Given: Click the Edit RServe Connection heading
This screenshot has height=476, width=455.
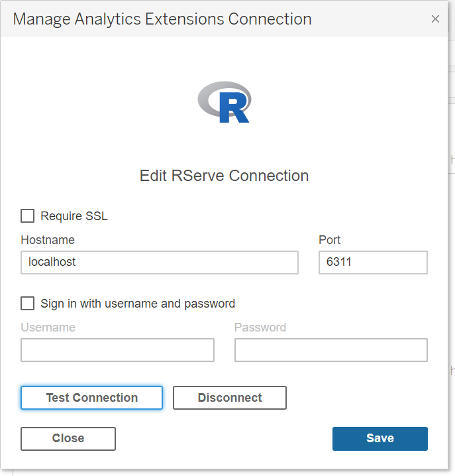Looking at the screenshot, I should click(225, 176).
